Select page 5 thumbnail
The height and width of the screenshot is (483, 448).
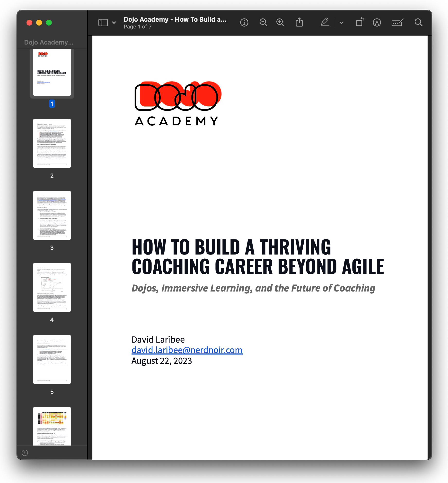click(x=52, y=359)
